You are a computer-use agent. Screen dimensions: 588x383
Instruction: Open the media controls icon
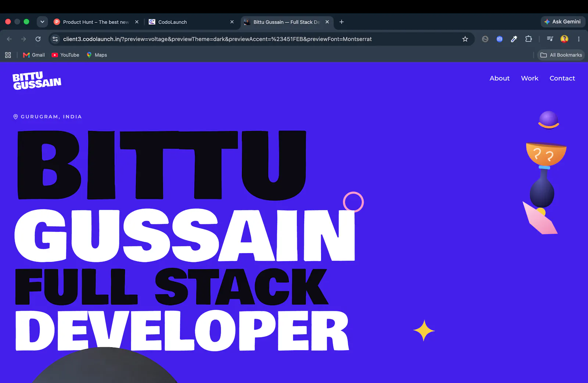point(550,39)
